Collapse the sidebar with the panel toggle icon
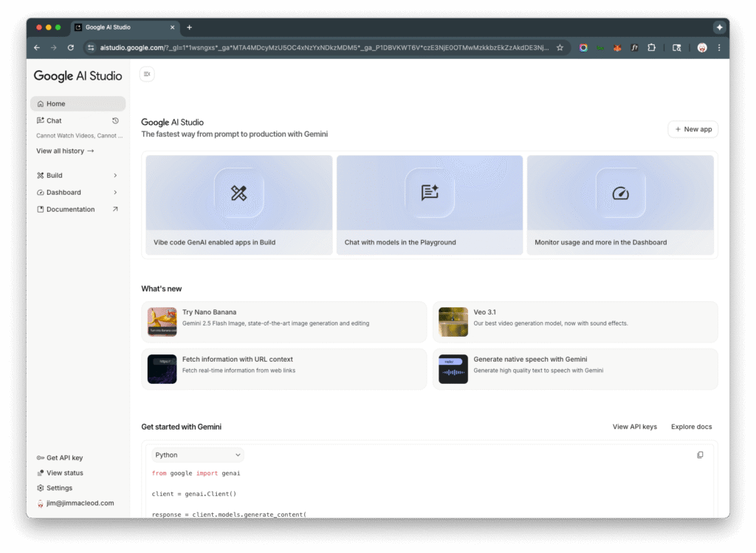 pyautogui.click(x=147, y=74)
